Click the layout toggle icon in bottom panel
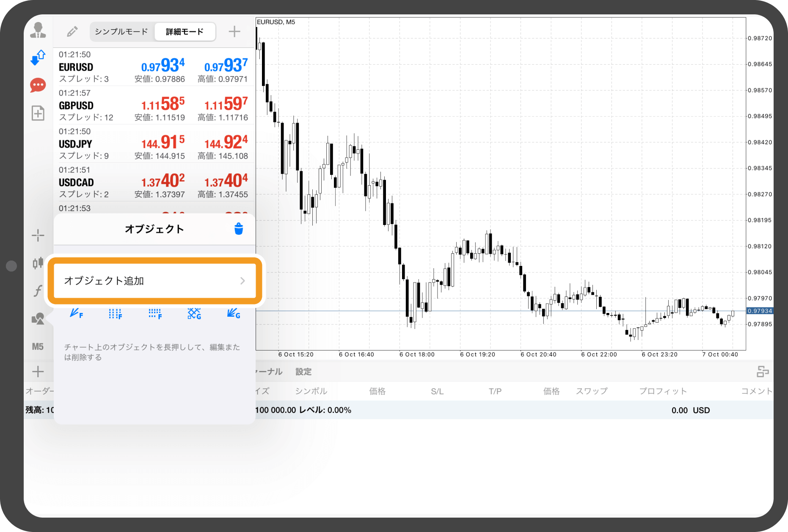 click(x=763, y=372)
